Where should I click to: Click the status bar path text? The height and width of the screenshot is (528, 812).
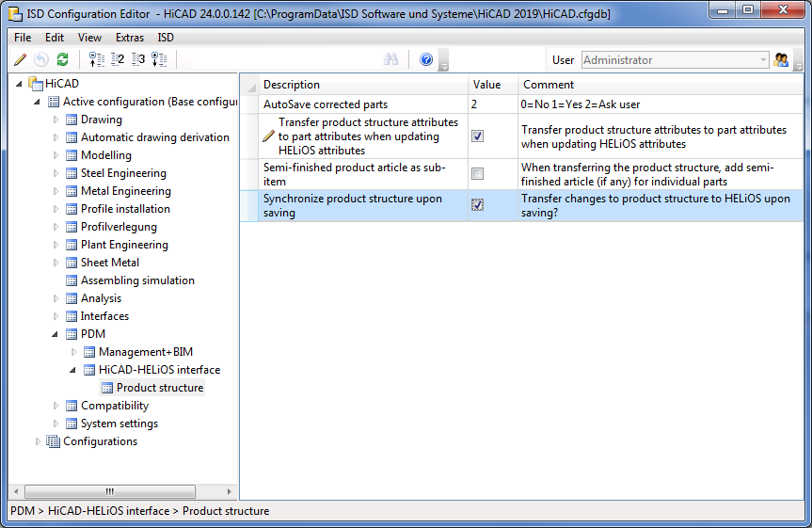pyautogui.click(x=140, y=511)
